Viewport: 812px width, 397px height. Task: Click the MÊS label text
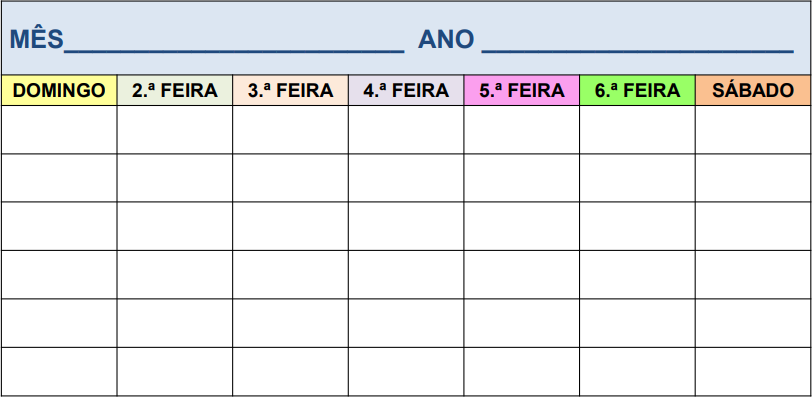click(37, 39)
